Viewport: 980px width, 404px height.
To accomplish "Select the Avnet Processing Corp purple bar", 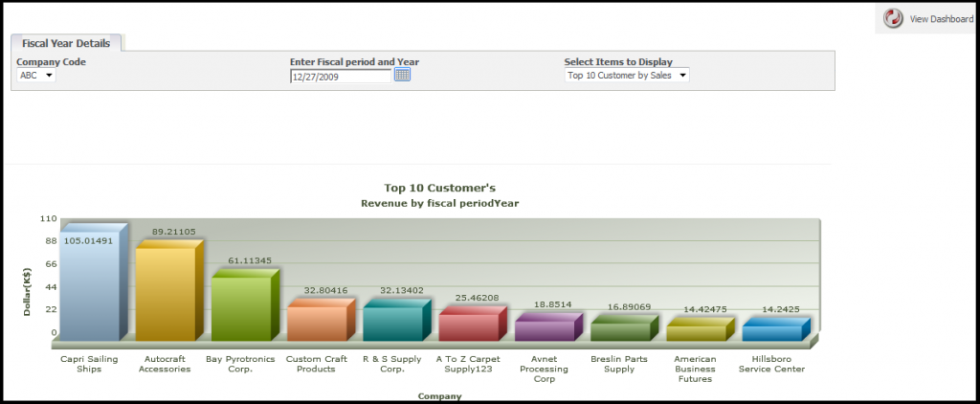I will 543,330.
